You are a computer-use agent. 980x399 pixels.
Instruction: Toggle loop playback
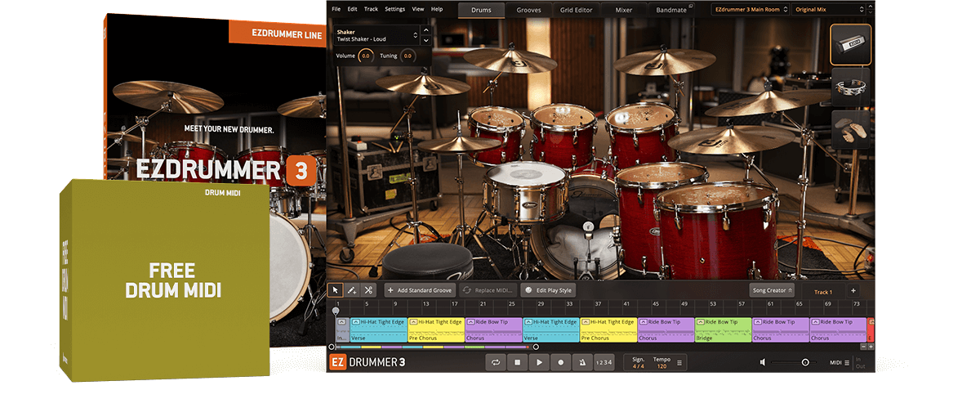(496, 362)
